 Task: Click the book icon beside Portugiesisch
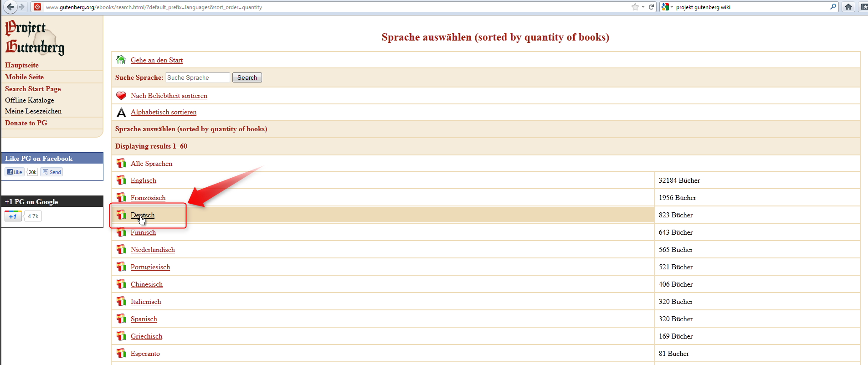pyautogui.click(x=121, y=267)
